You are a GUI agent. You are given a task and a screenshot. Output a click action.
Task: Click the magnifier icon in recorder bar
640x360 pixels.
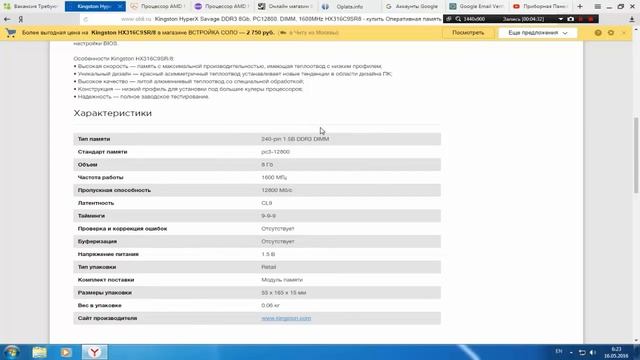(x=458, y=19)
